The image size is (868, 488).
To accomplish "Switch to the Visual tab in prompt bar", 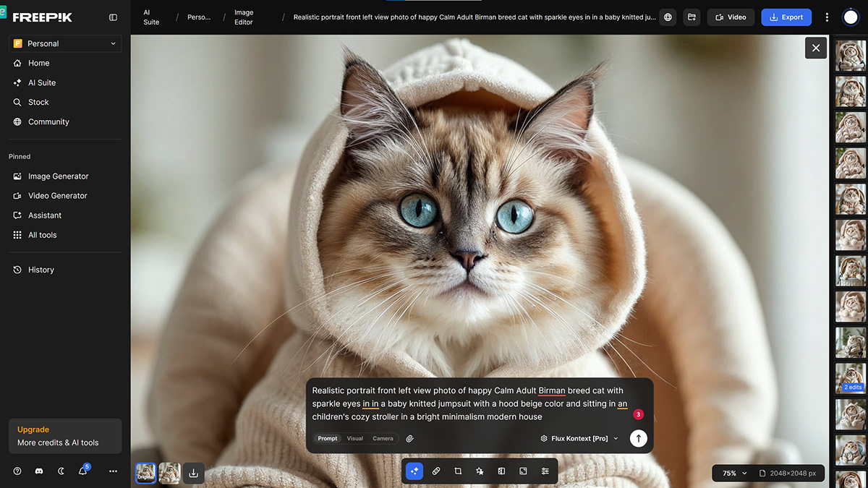I will point(354,438).
